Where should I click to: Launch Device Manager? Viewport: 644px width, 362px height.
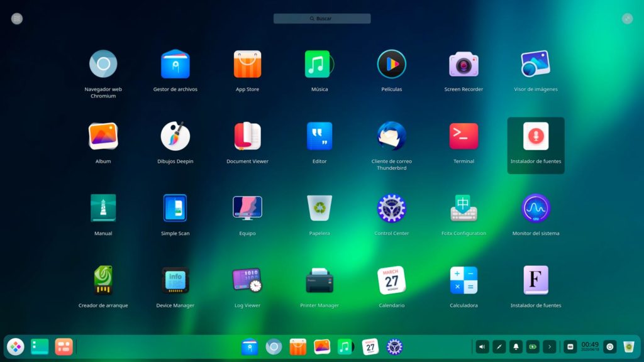coord(175,280)
